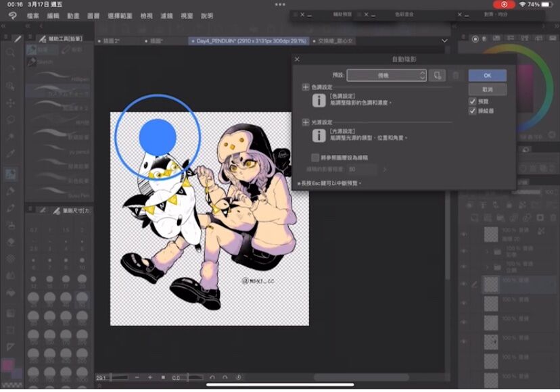Open the canvas tab overflow chevron
560x392 pixels.
[444, 41]
